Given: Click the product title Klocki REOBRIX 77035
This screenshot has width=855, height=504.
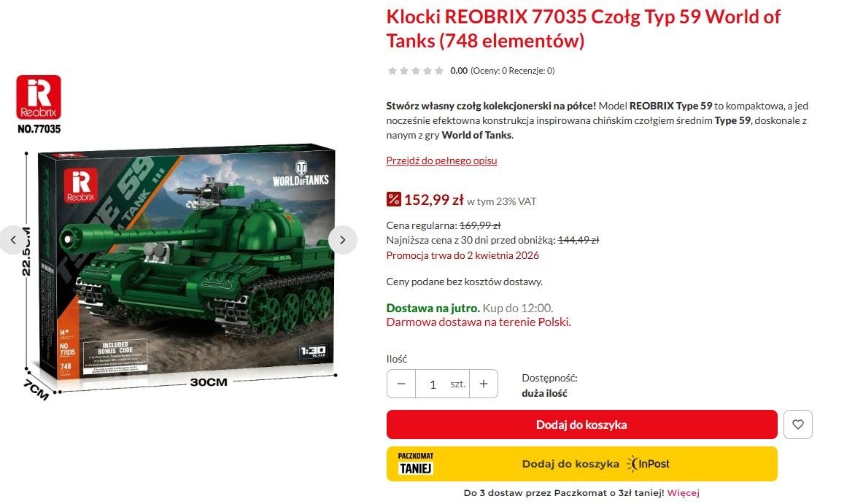Looking at the screenshot, I should pyautogui.click(x=584, y=29).
